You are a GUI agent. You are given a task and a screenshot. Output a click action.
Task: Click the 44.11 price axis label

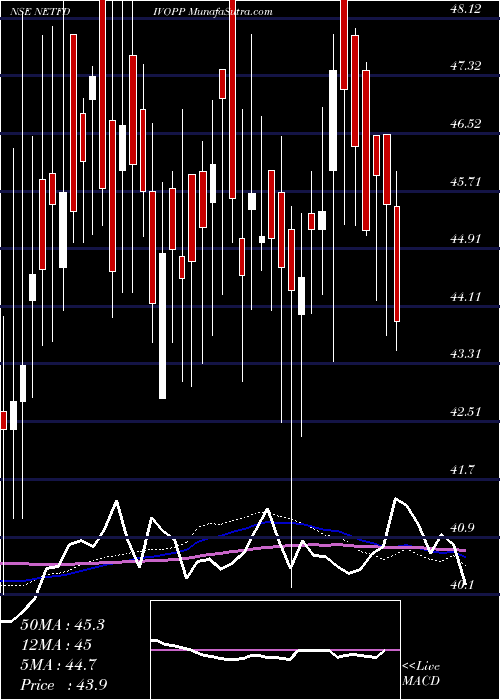[x=466, y=296]
